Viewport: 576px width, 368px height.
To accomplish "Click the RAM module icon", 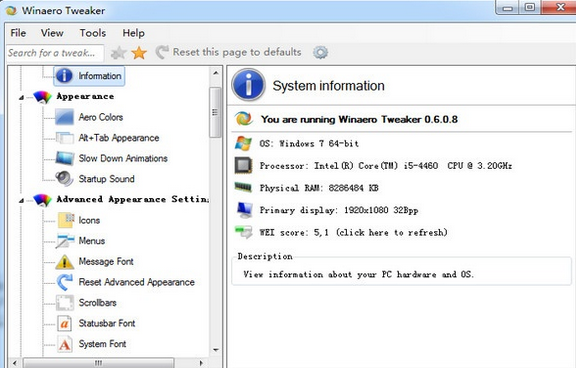I will pos(244,187).
